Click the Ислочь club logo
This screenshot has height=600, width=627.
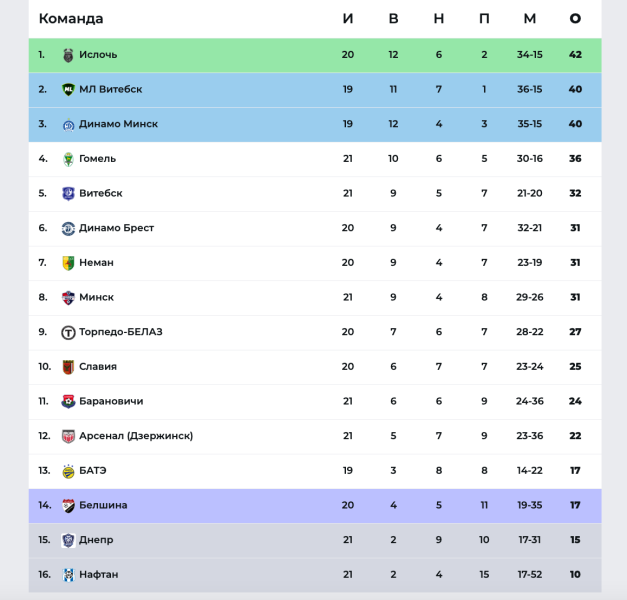(68, 55)
